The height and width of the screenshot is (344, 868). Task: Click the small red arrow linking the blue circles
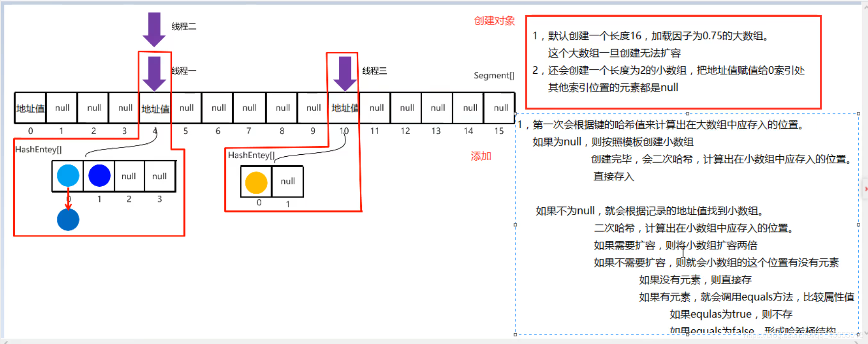point(68,199)
